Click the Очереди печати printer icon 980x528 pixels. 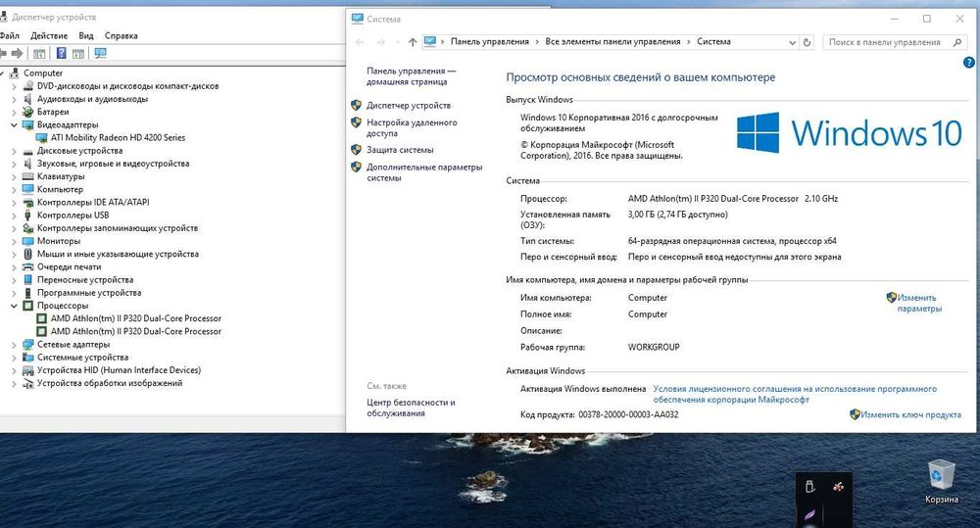(28, 266)
